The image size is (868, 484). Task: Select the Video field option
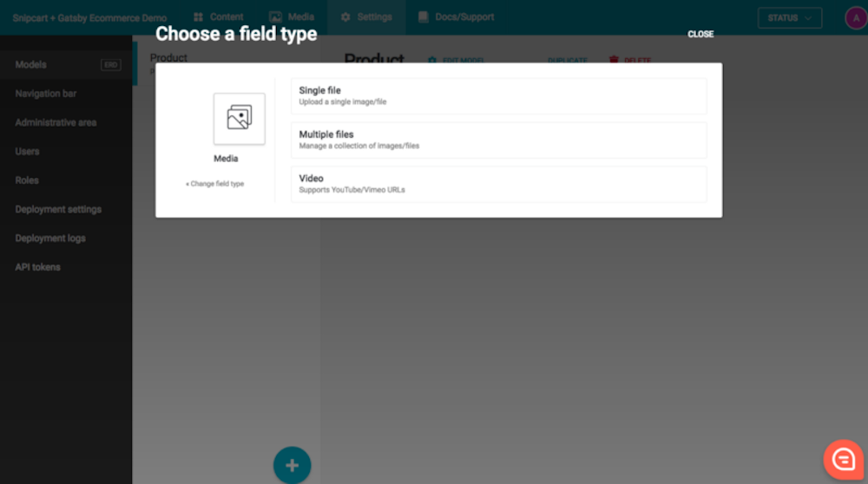[499, 184]
